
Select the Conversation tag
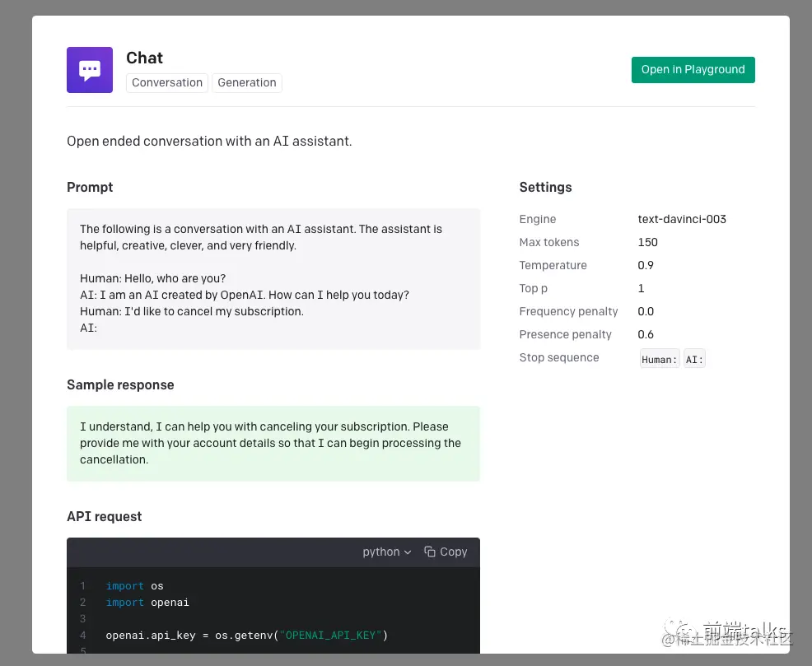pos(166,83)
